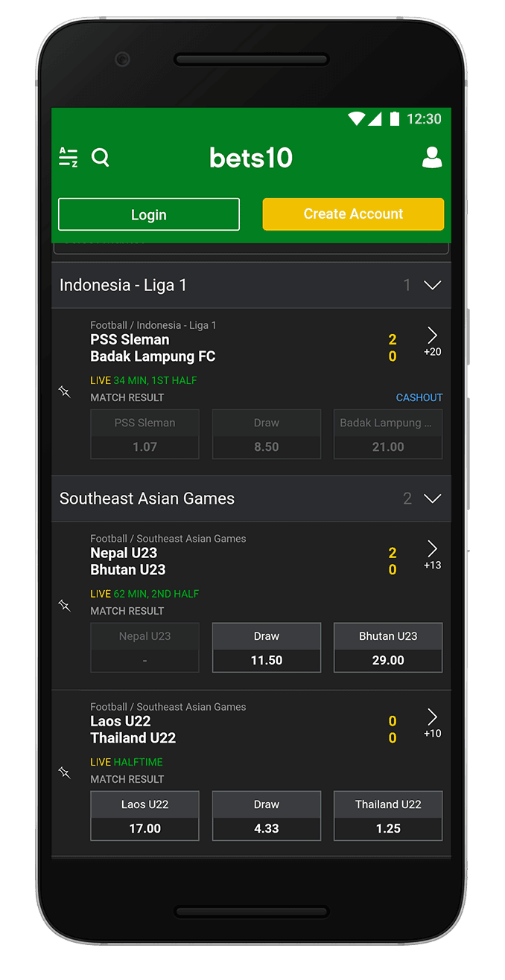Select Thailand U22 odds 1.25
This screenshot has width=505, height=980.
(388, 816)
